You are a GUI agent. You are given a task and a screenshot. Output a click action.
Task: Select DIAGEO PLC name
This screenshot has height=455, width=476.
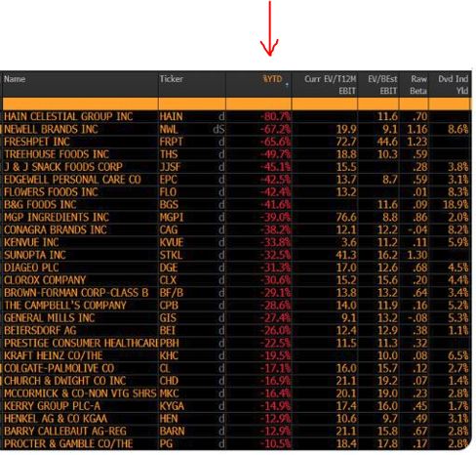click(31, 268)
